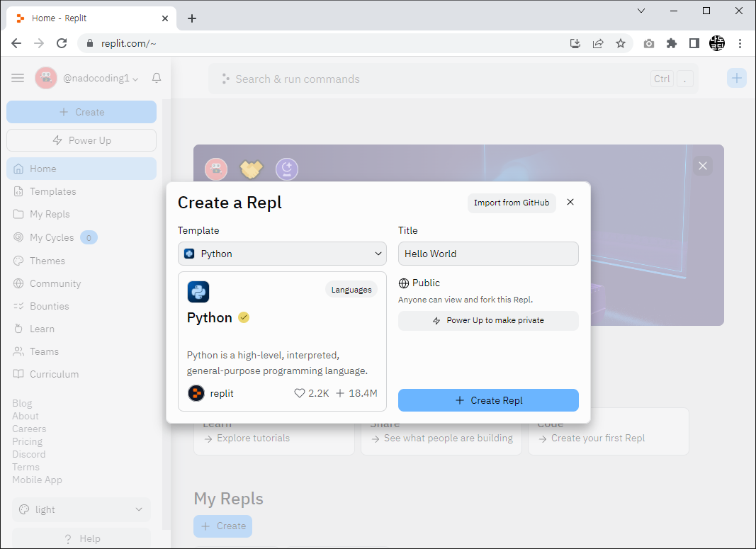The image size is (756, 549).
Task: Click the plus icon at top right of Replit
Action: tap(737, 78)
